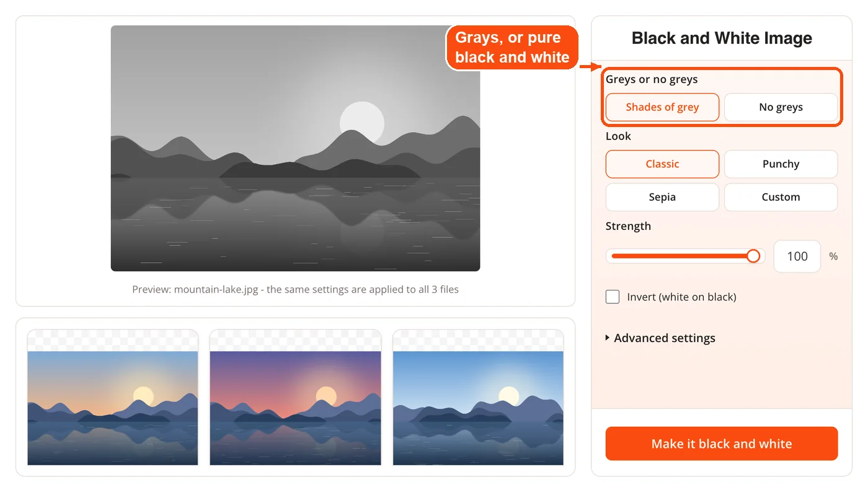Viewport: 868px width, 492px height.
Task: Click the Strength percentage input field
Action: coord(797,256)
